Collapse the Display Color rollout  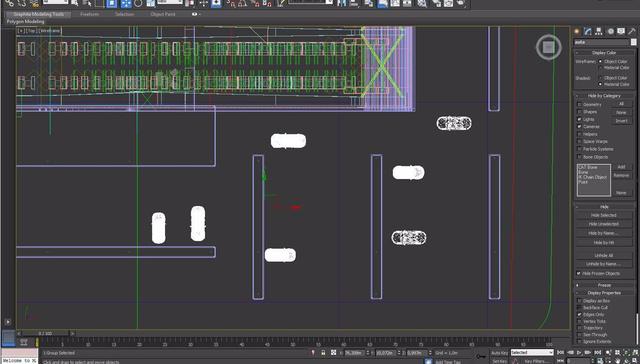pyautogui.click(x=604, y=53)
